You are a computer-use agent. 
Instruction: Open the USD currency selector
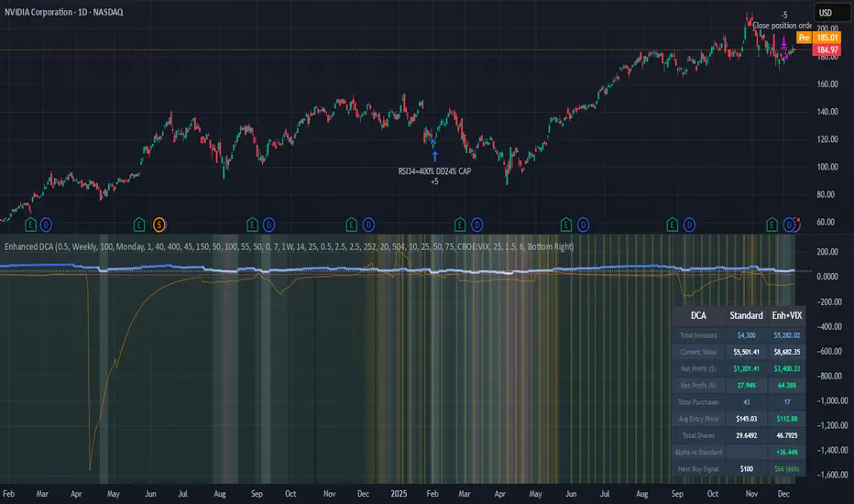point(832,13)
